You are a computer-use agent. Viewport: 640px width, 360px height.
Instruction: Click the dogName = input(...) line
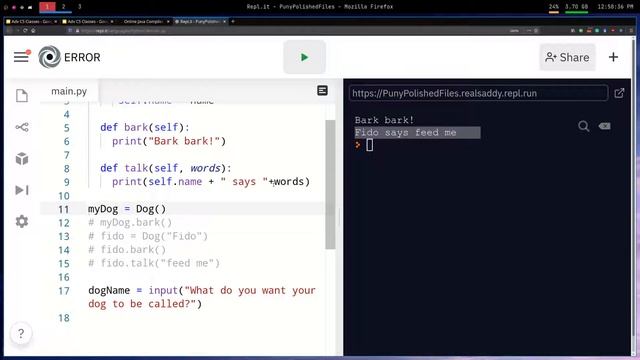(202, 297)
